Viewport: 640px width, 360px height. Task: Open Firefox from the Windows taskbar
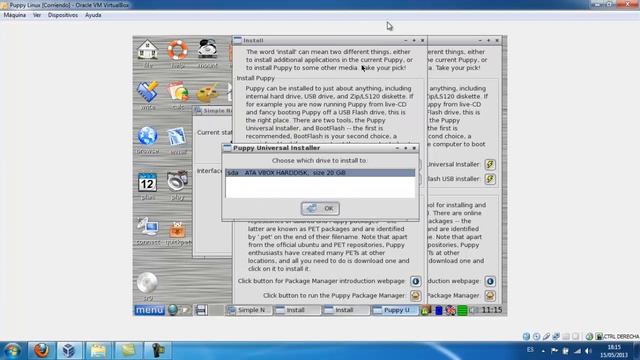(41, 351)
